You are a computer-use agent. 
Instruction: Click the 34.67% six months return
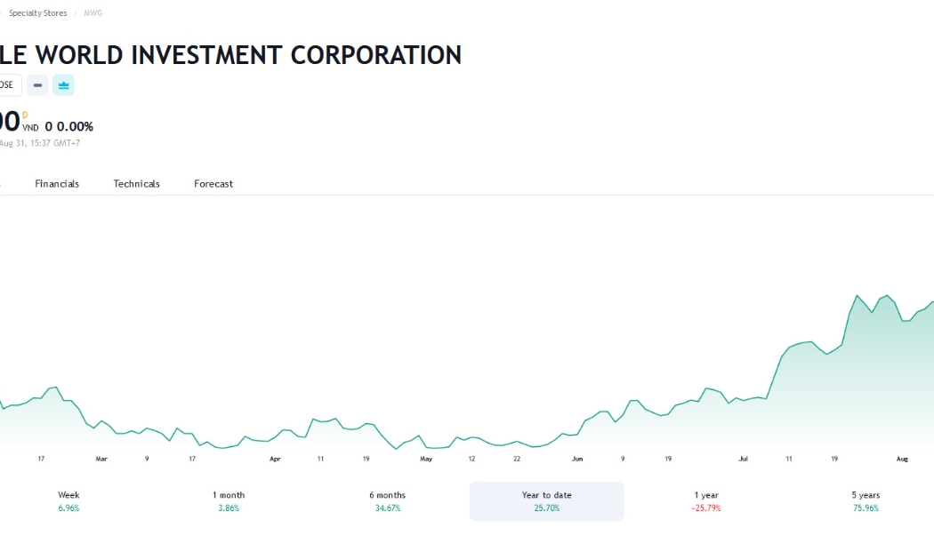pyautogui.click(x=388, y=508)
